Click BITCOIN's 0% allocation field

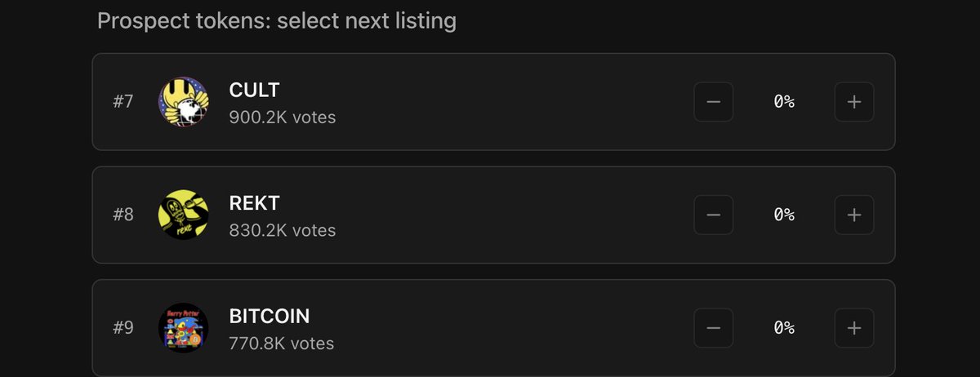tap(784, 328)
